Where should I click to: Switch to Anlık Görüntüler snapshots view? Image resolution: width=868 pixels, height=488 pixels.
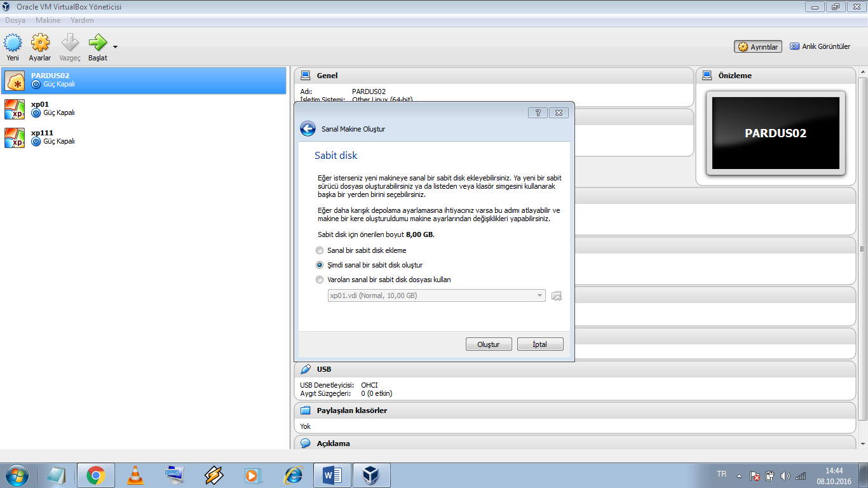820,46
